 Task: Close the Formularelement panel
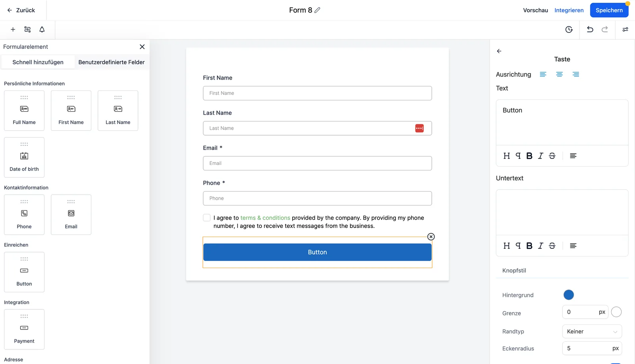(142, 47)
